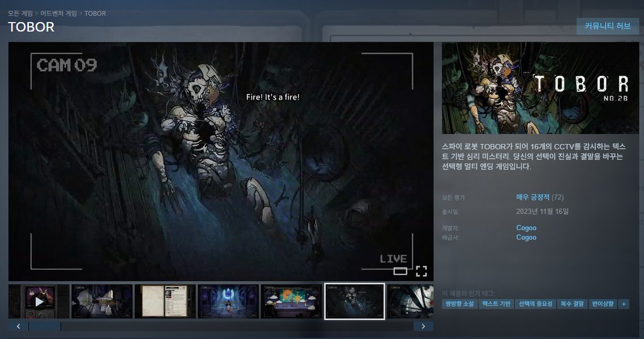Select the colorful map screenshot thumbnail

tap(291, 301)
